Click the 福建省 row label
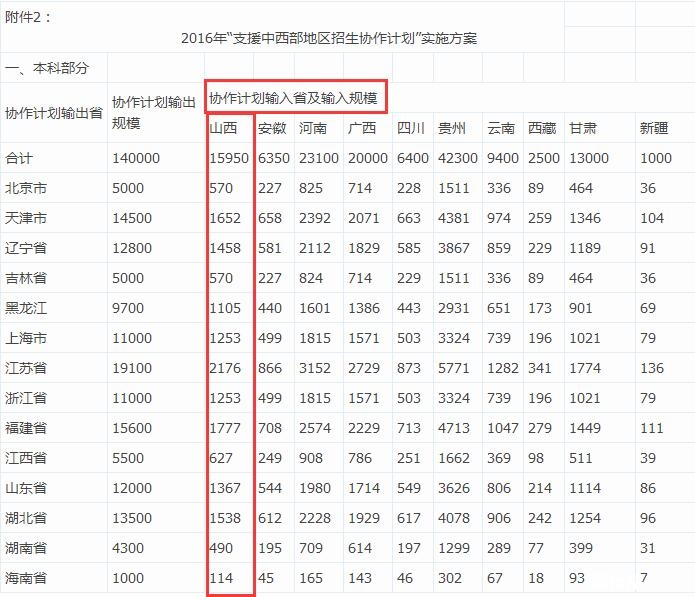Screen dimensions: 695x597 pyautogui.click(x=26, y=428)
